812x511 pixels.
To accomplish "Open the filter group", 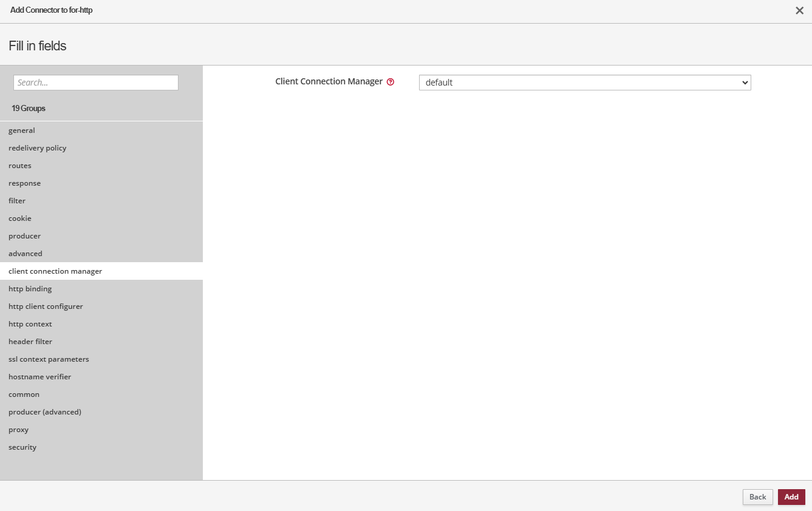I will click(x=17, y=201).
